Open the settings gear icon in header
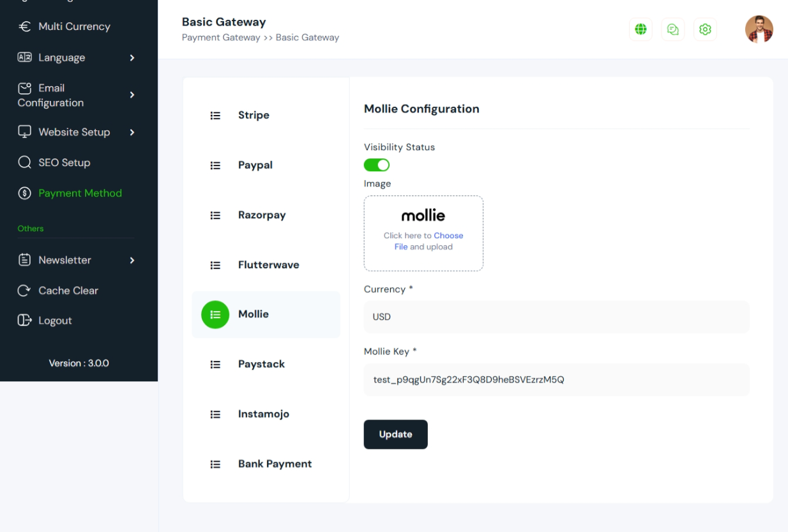788x532 pixels. click(705, 29)
